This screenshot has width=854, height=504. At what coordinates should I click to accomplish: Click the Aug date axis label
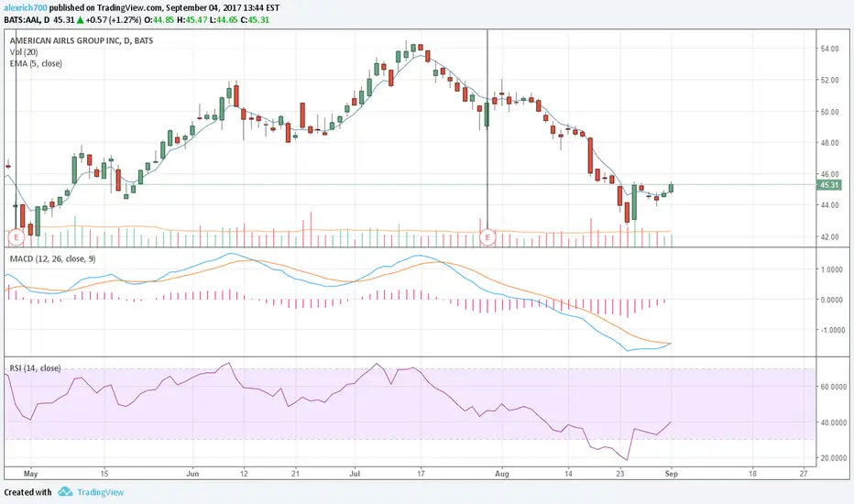click(x=501, y=474)
